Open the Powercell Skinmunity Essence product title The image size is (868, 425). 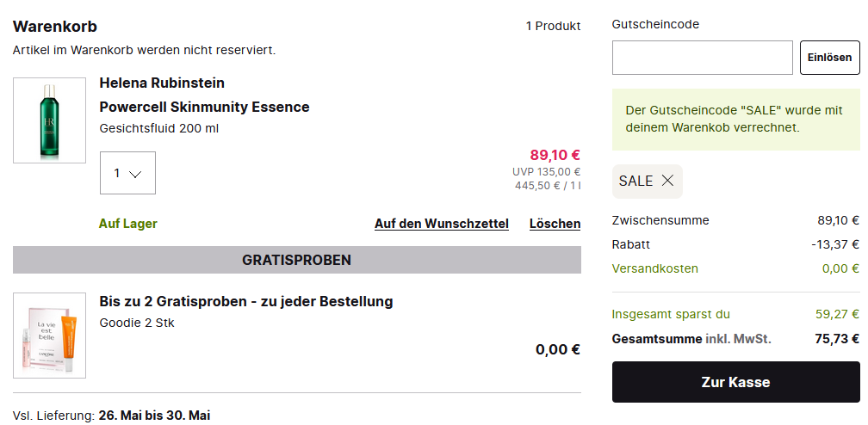[204, 107]
